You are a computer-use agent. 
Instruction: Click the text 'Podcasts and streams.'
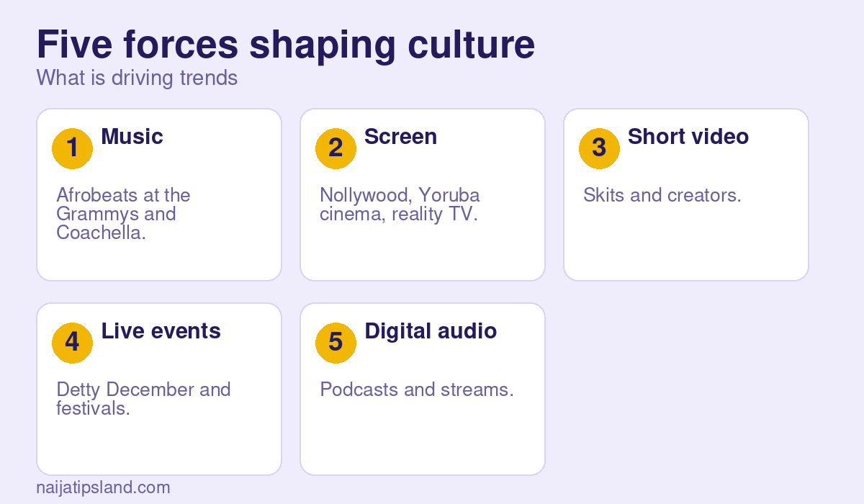[x=417, y=390]
